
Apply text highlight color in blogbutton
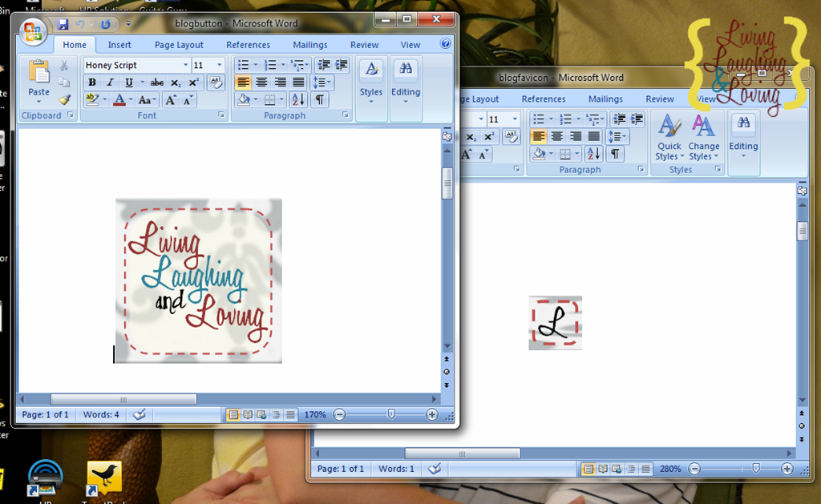pyautogui.click(x=92, y=99)
